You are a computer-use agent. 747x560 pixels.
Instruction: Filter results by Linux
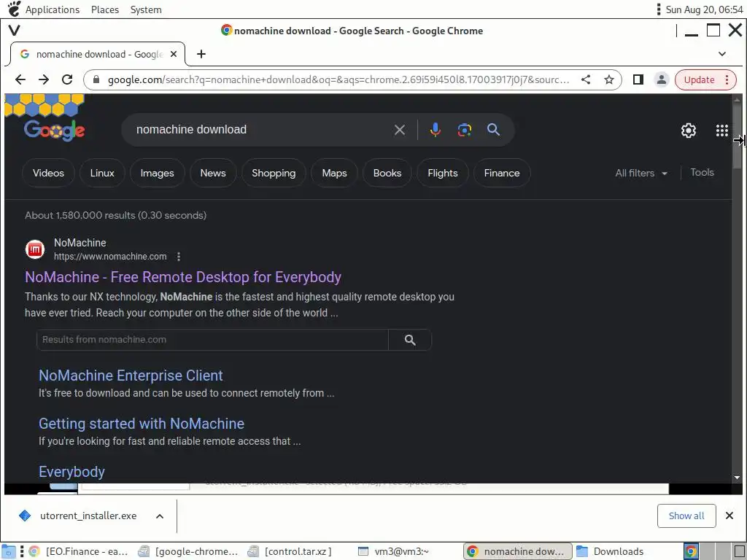[x=102, y=173]
